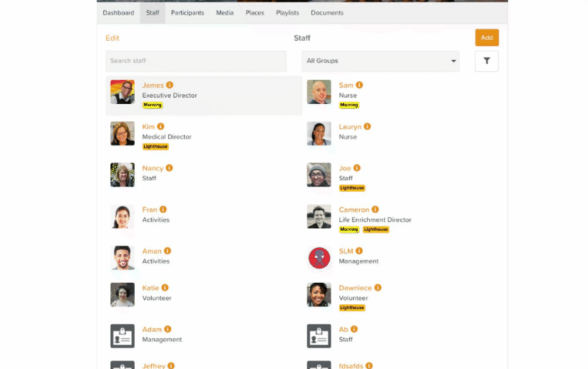Image resolution: width=588 pixels, height=369 pixels.
Task: Open the info icon next to fdsafds
Action: (x=369, y=365)
